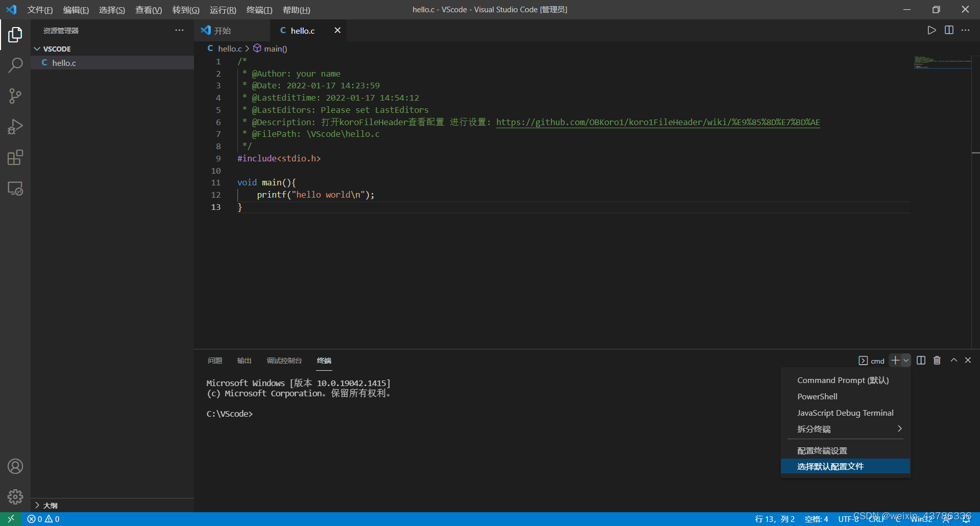Choose Command Prompt (默认) profile
The height and width of the screenshot is (526, 980).
coord(845,380)
